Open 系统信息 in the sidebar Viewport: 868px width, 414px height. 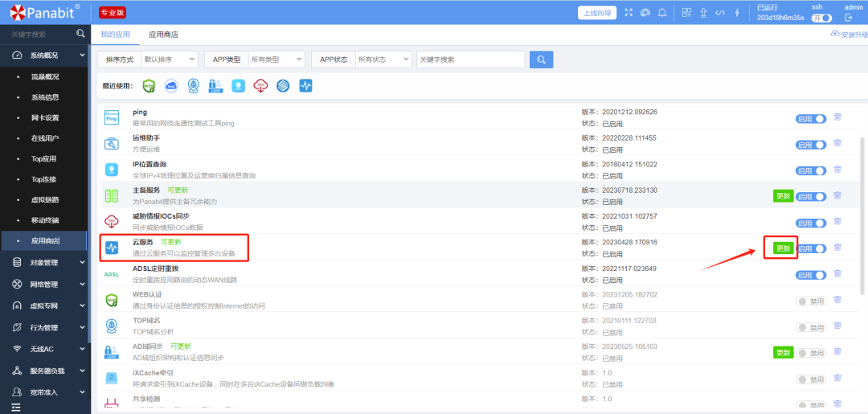(45, 97)
